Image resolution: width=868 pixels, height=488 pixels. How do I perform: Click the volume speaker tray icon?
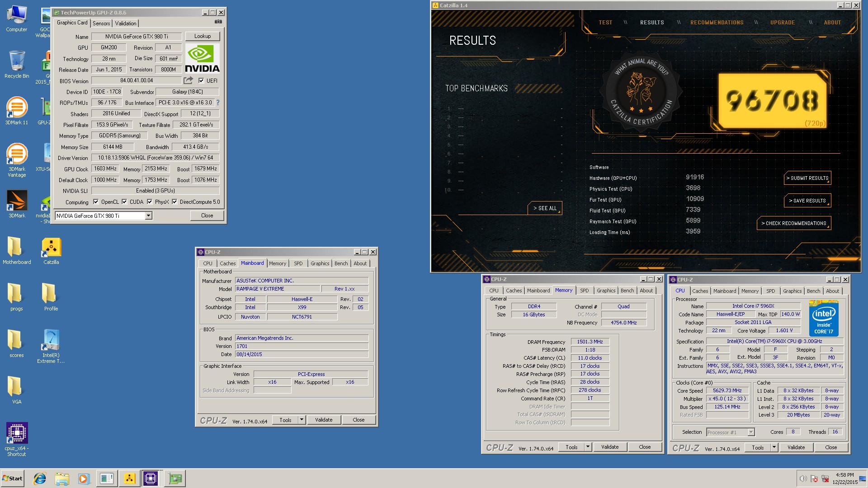(x=803, y=479)
